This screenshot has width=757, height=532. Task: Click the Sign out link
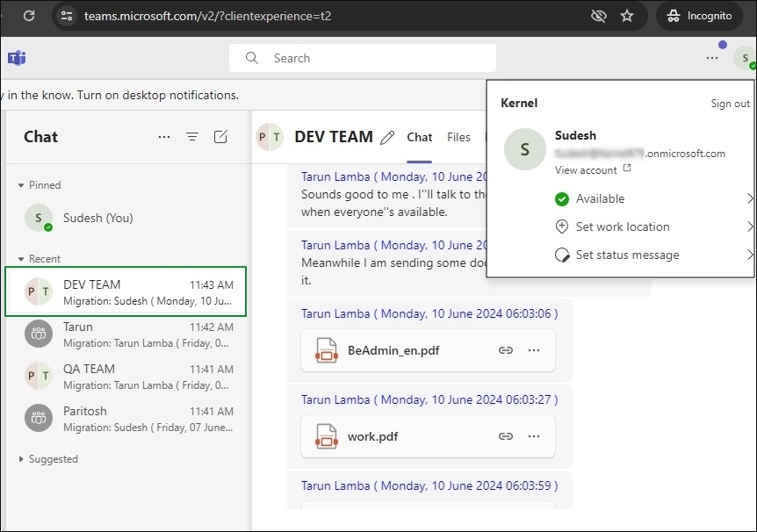(730, 104)
